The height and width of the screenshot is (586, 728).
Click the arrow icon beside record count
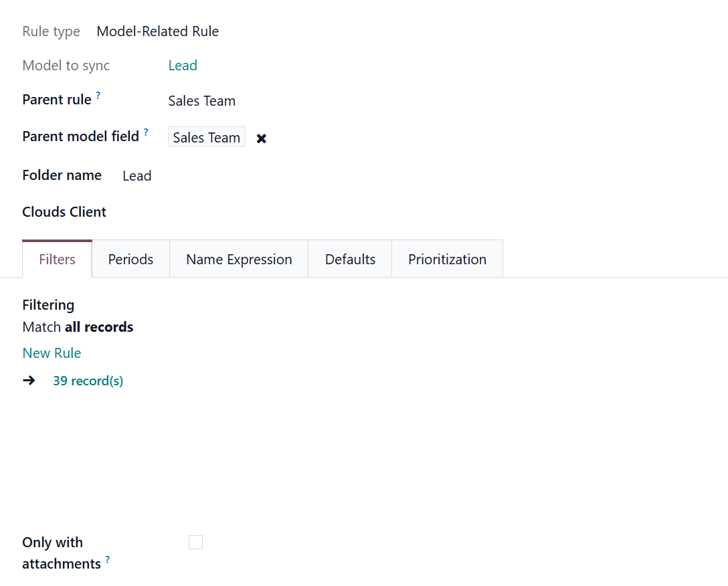click(x=29, y=381)
